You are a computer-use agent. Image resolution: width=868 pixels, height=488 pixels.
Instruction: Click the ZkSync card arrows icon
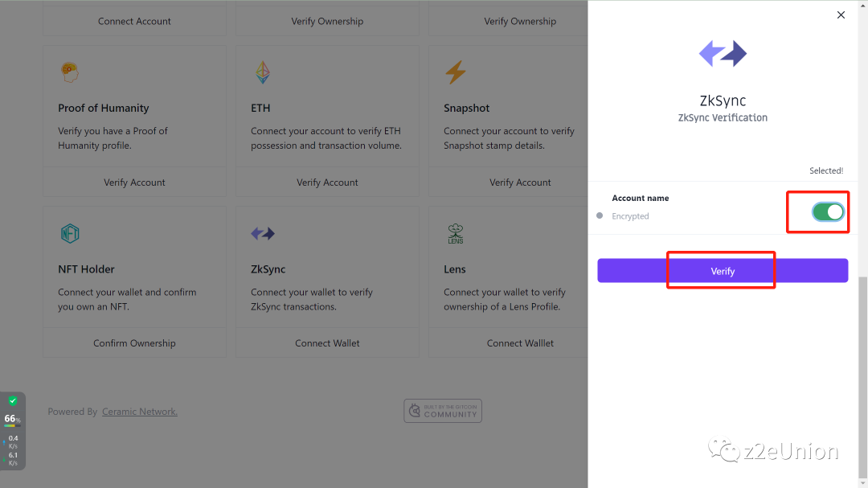click(x=263, y=234)
